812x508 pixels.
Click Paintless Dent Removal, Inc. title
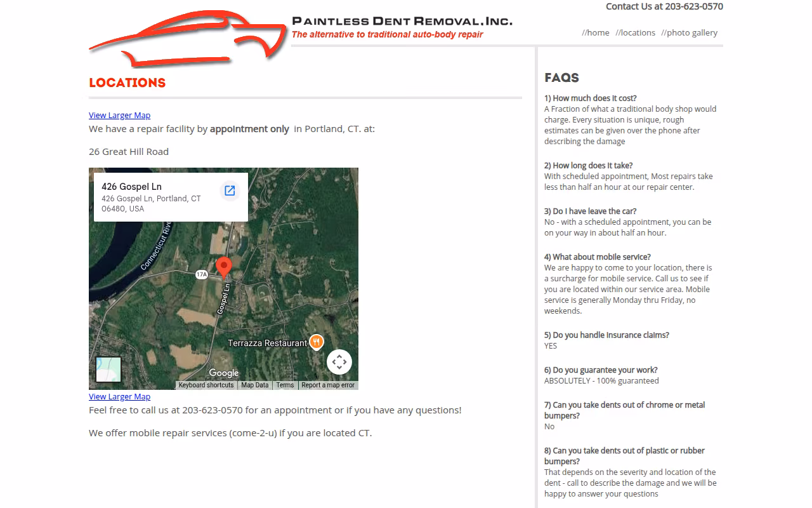402,21
